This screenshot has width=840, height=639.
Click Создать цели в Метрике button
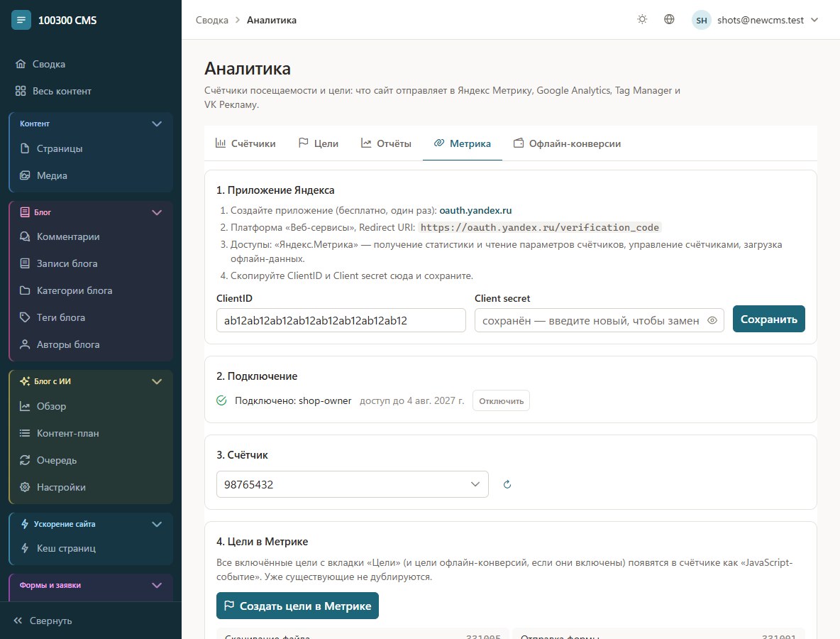(x=297, y=606)
